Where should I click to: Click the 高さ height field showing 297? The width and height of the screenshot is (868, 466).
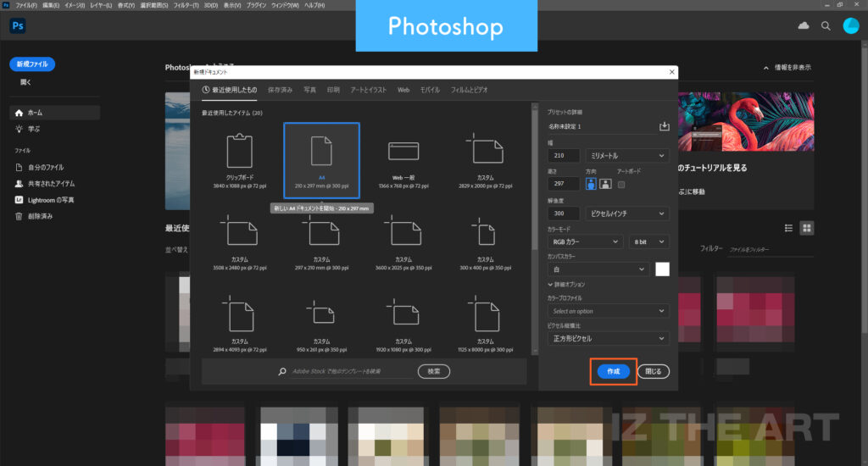[564, 184]
